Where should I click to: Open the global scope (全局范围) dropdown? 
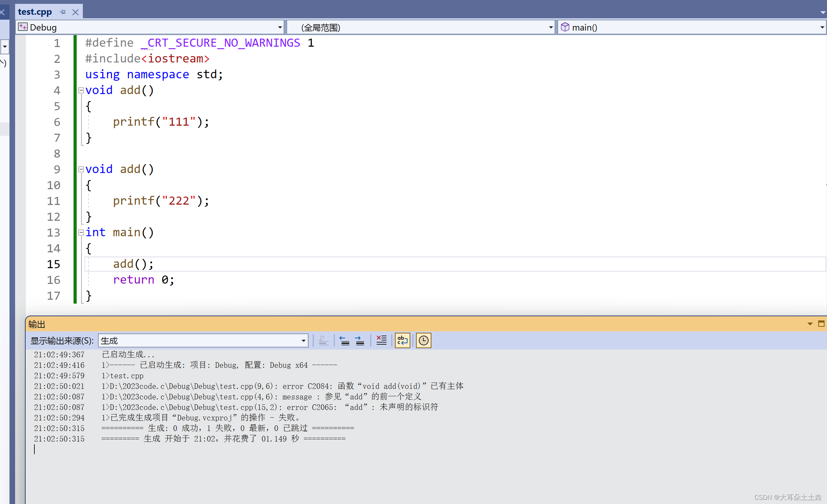[x=551, y=27]
